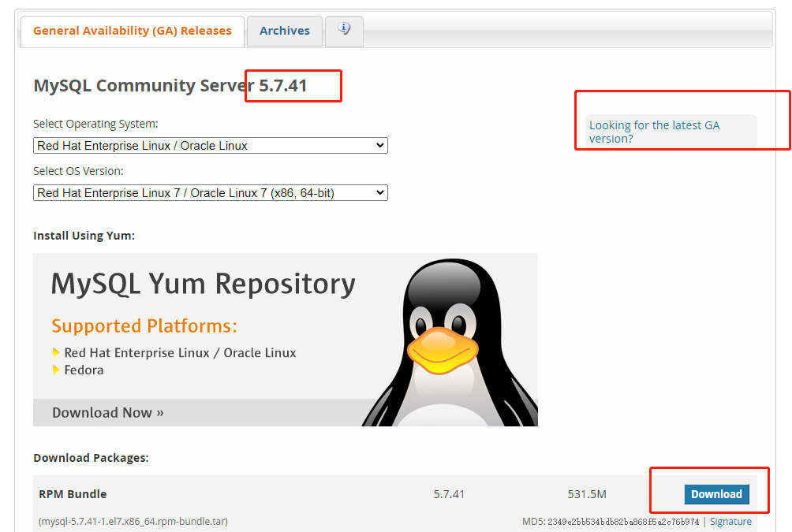The height and width of the screenshot is (532, 792).
Task: Click the 'Install Using Yum:' label
Action: [84, 236]
